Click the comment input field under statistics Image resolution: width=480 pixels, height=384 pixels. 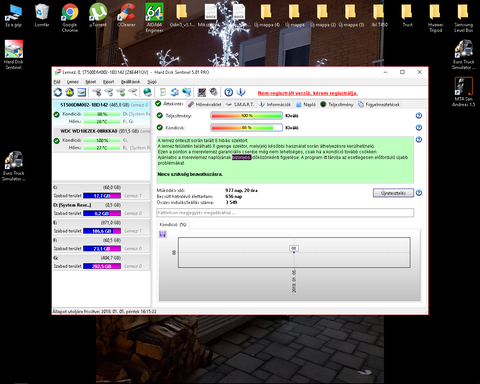pyautogui.click(x=285, y=213)
